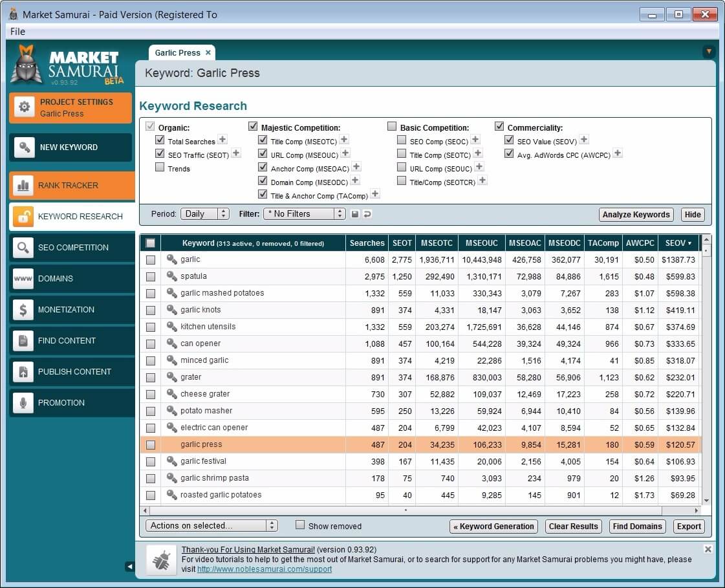Open the Domains www icon

coord(23,279)
